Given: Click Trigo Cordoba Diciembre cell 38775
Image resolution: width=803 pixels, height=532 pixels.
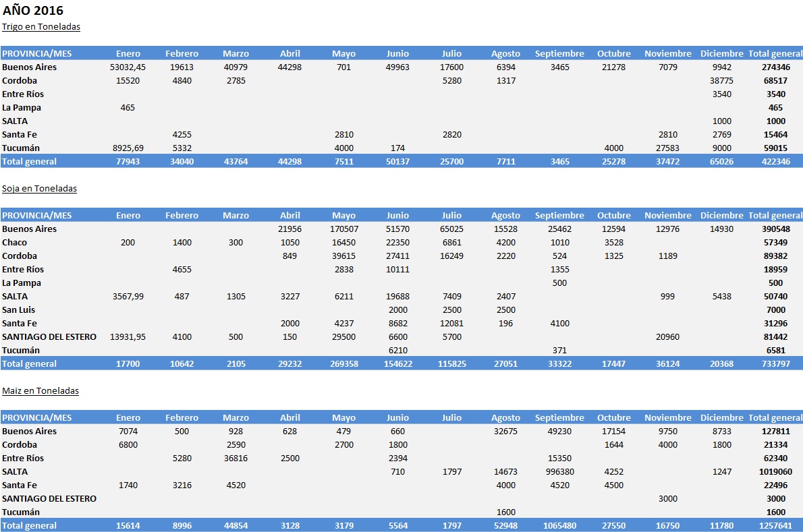Looking at the screenshot, I should coord(721,80).
